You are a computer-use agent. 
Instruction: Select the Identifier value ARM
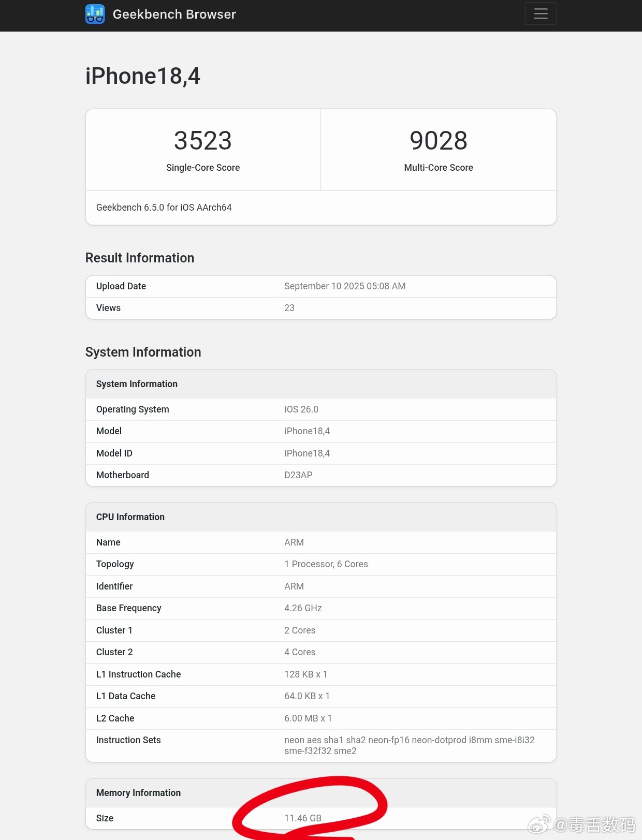(294, 586)
